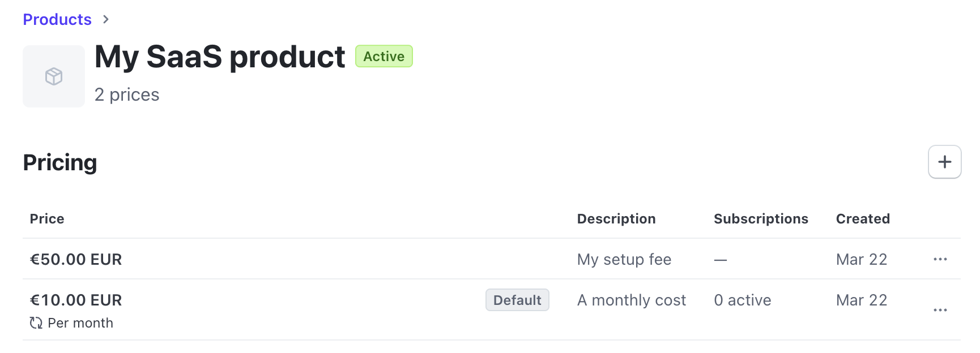The height and width of the screenshot is (353, 980).
Task: Open more options for €10.00 price
Action: [940, 311]
